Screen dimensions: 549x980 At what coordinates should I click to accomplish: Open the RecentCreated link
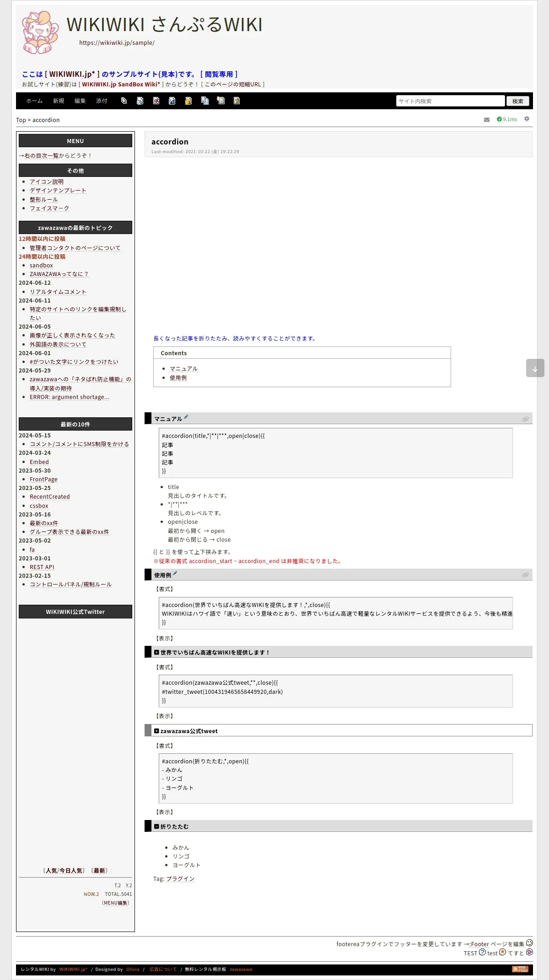50,497
